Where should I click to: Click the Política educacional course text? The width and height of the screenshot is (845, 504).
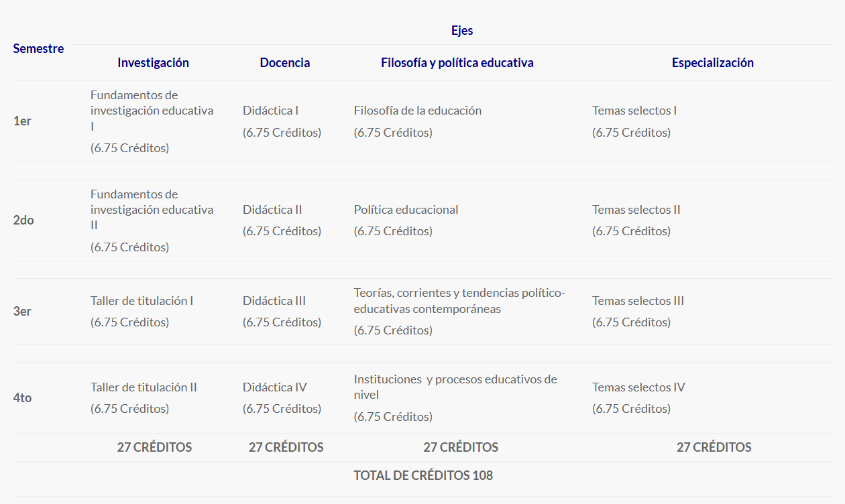click(406, 210)
